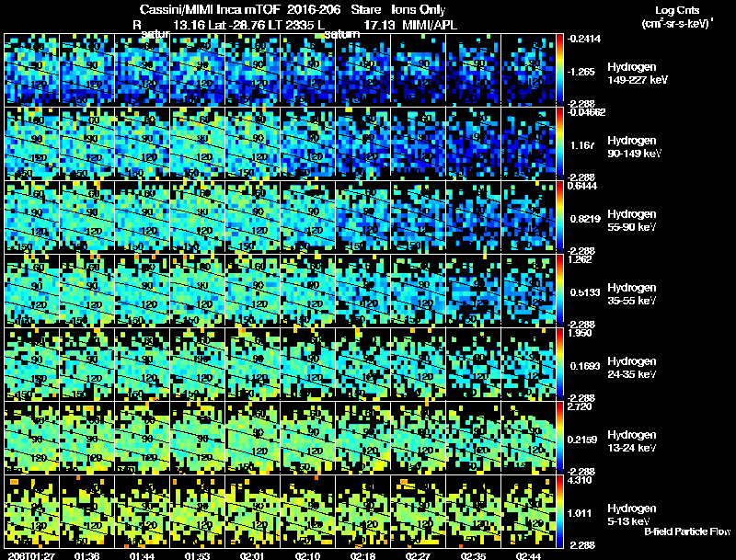
Task: Click the Hydrogen 149-227 keV row label
Action: (x=638, y=74)
